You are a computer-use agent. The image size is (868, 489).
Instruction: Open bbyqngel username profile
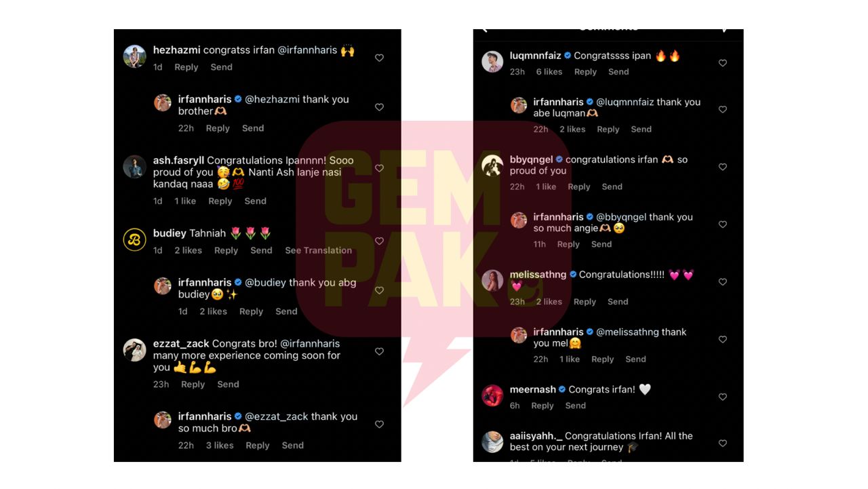[532, 159]
